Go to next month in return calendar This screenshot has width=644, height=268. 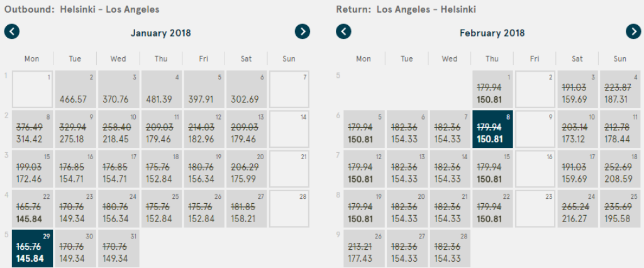[633, 31]
